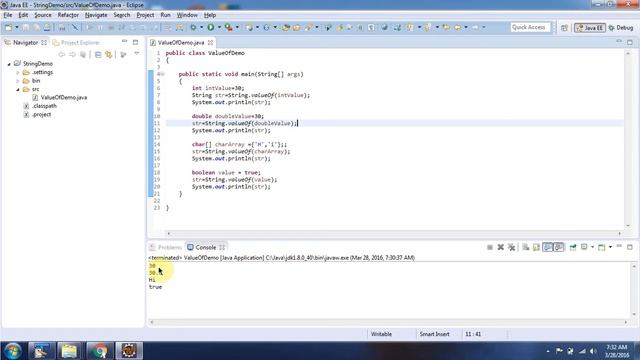Open the External Tools dropdown arrow
640x360 pixels.
237,27
